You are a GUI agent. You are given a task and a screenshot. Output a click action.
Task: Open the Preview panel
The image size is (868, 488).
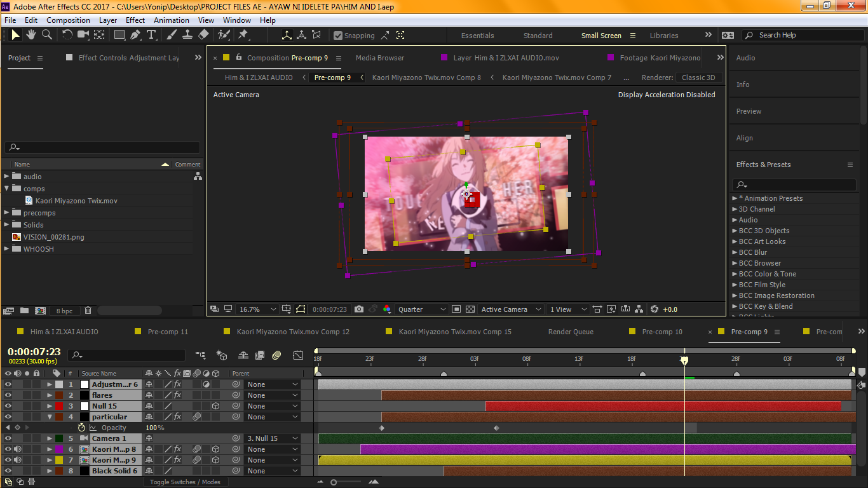[x=749, y=111]
